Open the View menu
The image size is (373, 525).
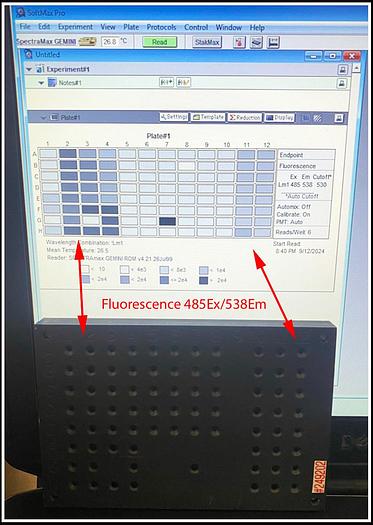[108, 27]
